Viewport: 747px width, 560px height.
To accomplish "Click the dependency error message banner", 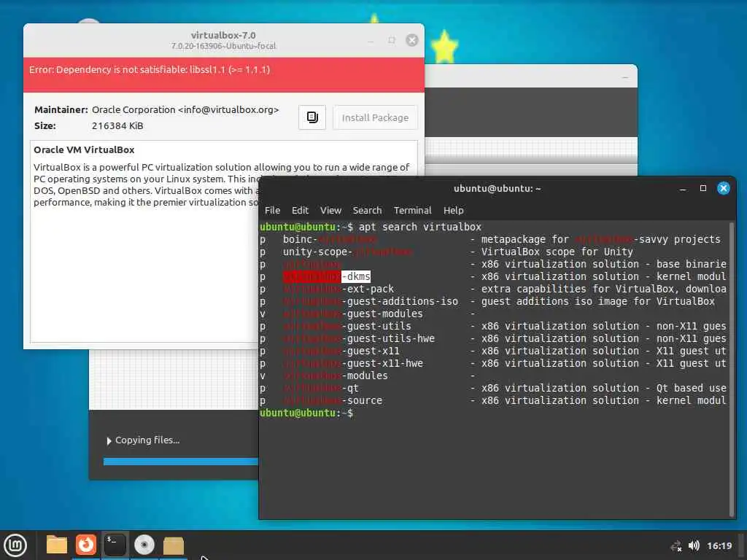I will coord(224,75).
